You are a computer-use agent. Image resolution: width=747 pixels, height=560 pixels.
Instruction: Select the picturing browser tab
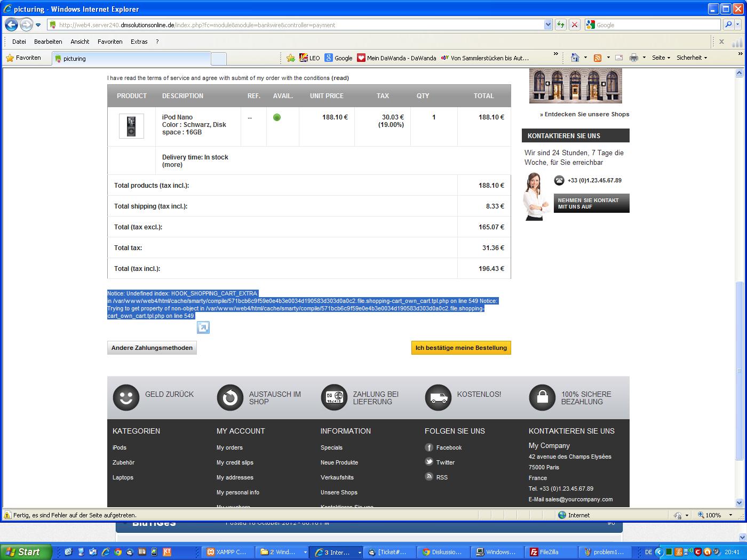[x=132, y=59]
